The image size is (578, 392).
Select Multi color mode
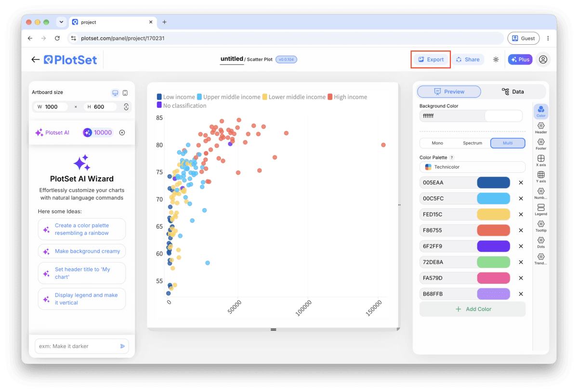coord(508,143)
